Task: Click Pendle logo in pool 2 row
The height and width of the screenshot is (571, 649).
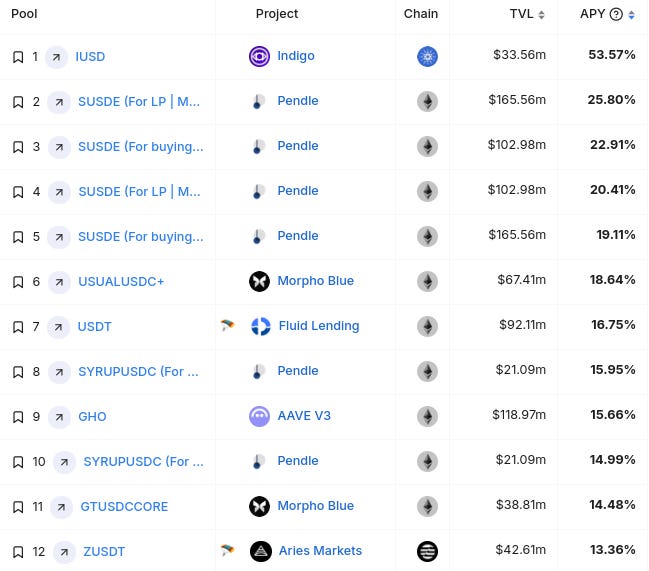Action: tap(259, 101)
